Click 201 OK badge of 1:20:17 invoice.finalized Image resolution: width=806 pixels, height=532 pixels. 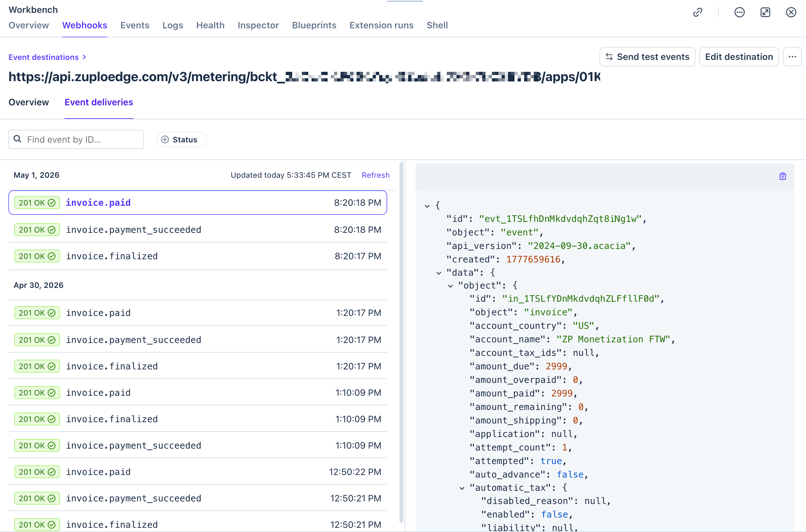pyautogui.click(x=37, y=366)
